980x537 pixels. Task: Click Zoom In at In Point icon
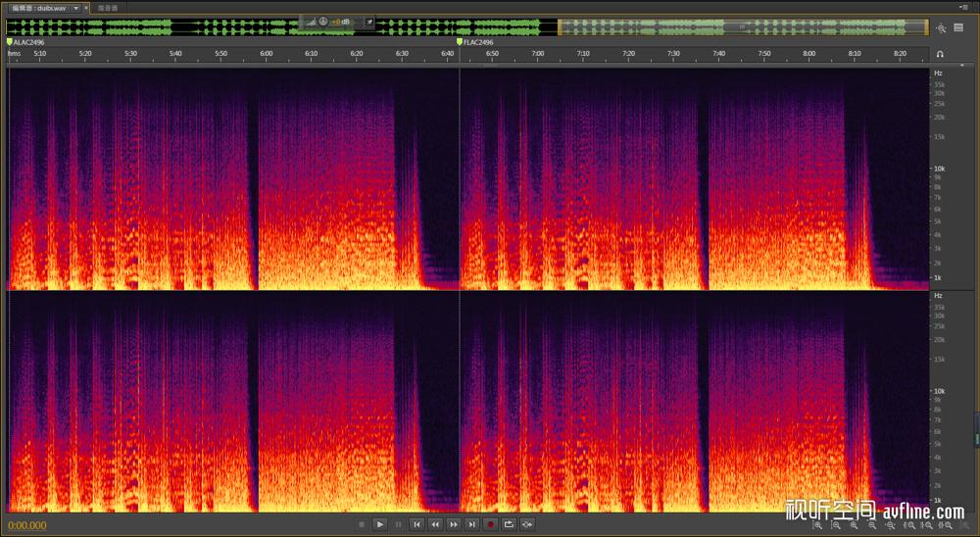click(x=910, y=526)
